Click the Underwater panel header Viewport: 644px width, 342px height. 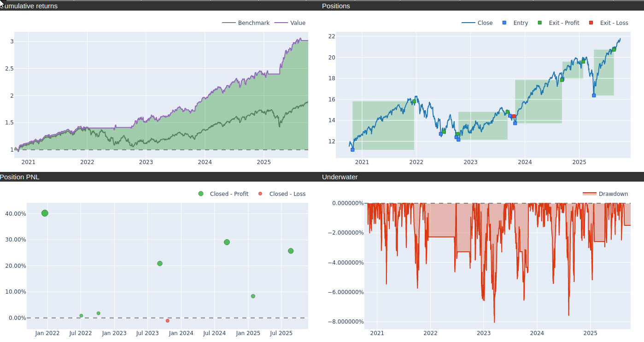tap(340, 177)
